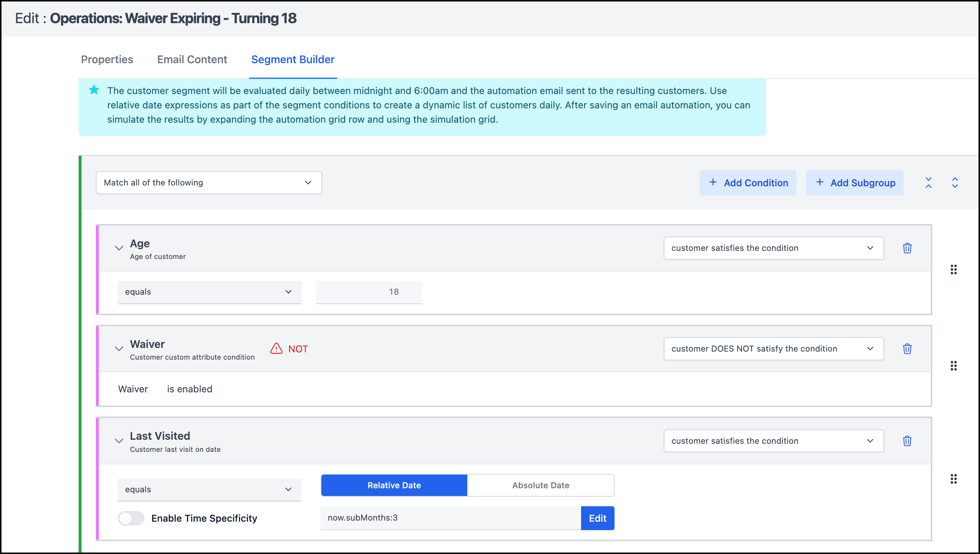Image resolution: width=980 pixels, height=554 pixels.
Task: Grab the drag handle beside Age condition
Action: tap(954, 269)
